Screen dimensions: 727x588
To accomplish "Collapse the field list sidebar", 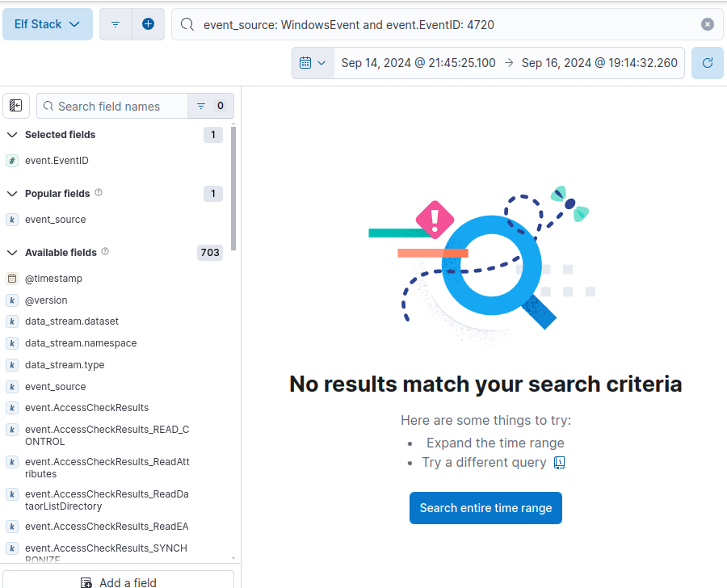I will click(16, 106).
